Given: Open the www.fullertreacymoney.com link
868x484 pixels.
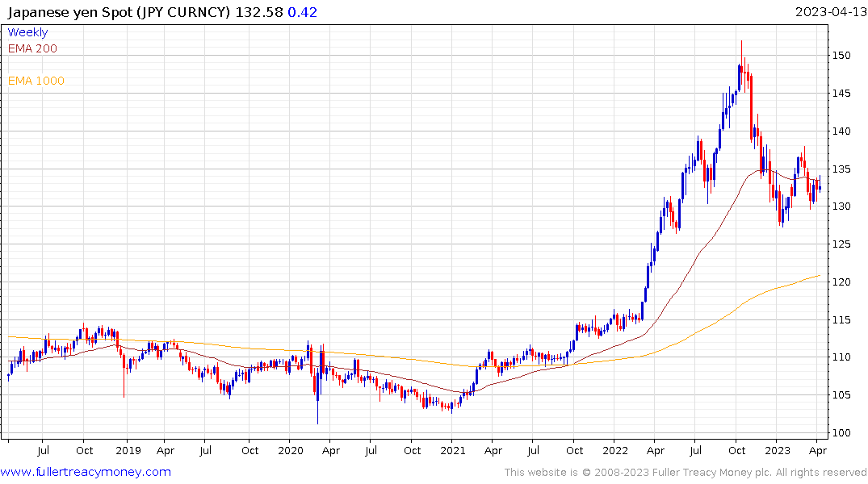Looking at the screenshot, I should pos(86,472).
